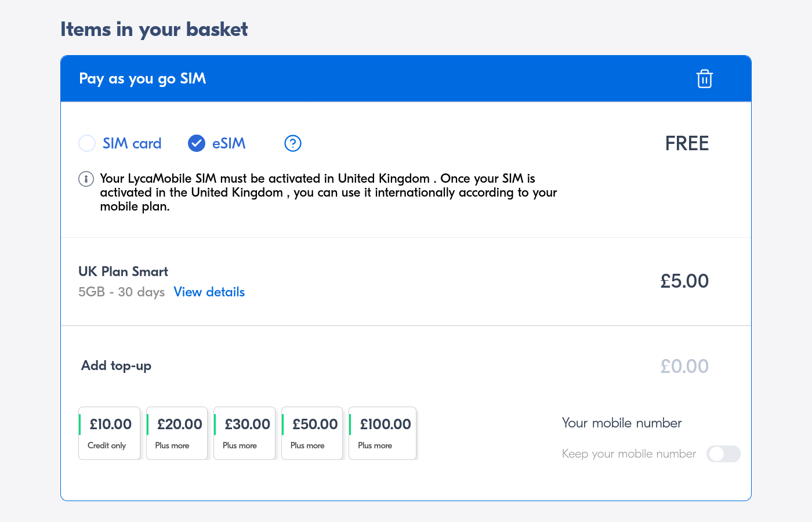Open View details for UK Plan Smart

point(209,292)
